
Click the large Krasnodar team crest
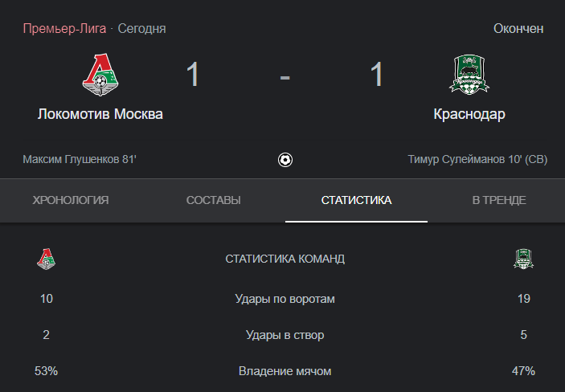(x=469, y=75)
